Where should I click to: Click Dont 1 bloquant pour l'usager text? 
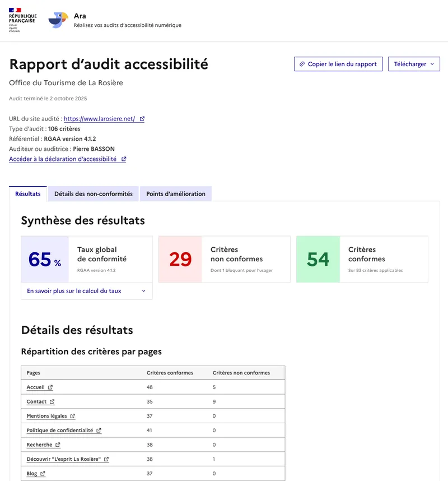pyautogui.click(x=241, y=270)
